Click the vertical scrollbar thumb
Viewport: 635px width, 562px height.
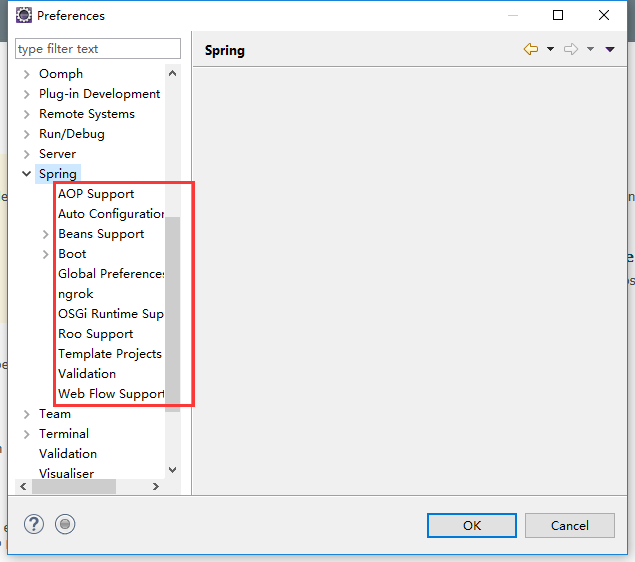tap(173, 314)
